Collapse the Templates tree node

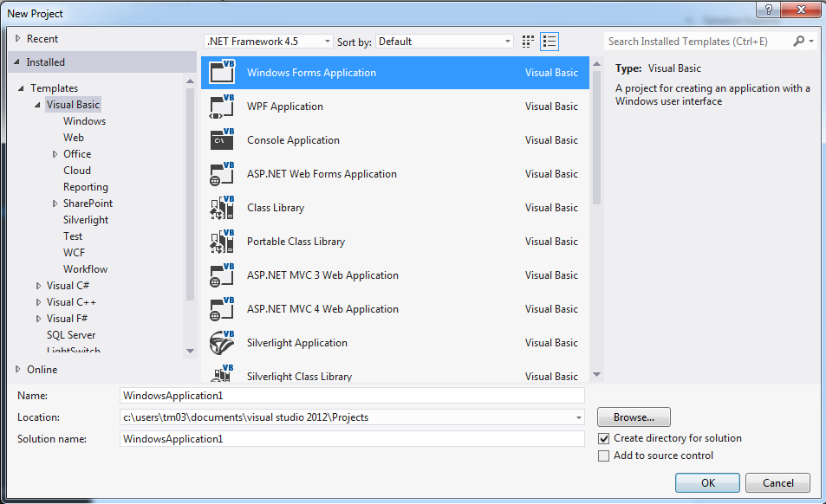click(21, 88)
